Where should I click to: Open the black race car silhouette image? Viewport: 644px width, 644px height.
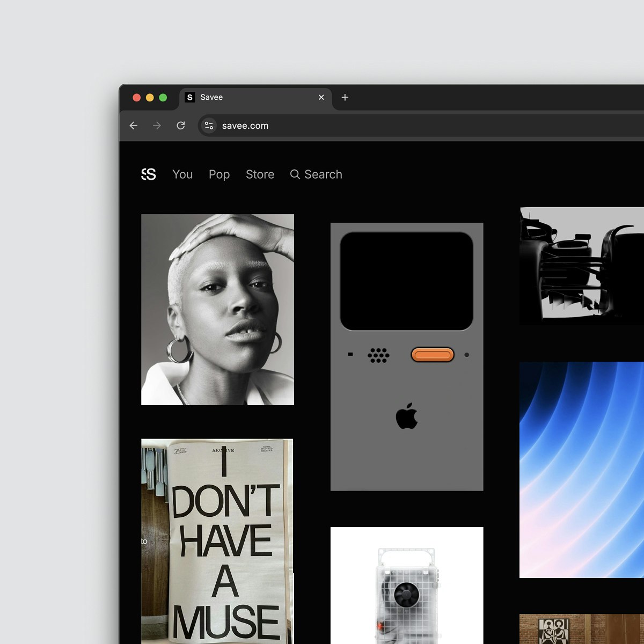click(582, 266)
